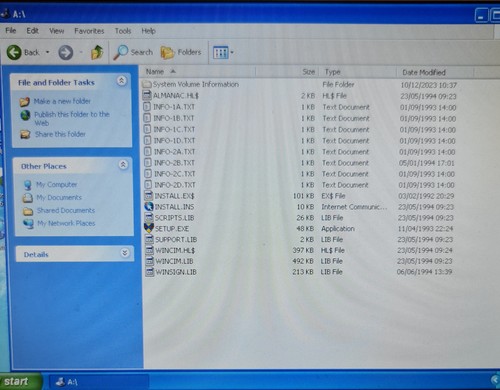Select the SETUP.EXE application icon
Screen dimensions: 500x390
149,228
